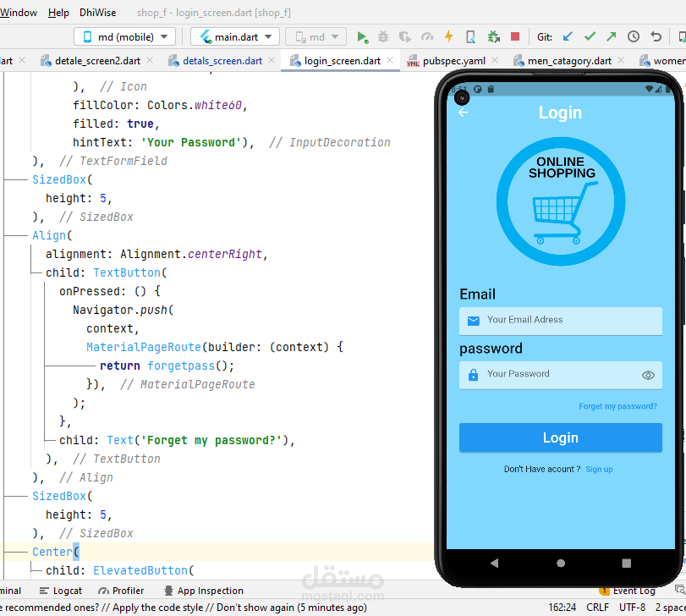Click Forget my password? link
686x616 pixels.
click(617, 406)
